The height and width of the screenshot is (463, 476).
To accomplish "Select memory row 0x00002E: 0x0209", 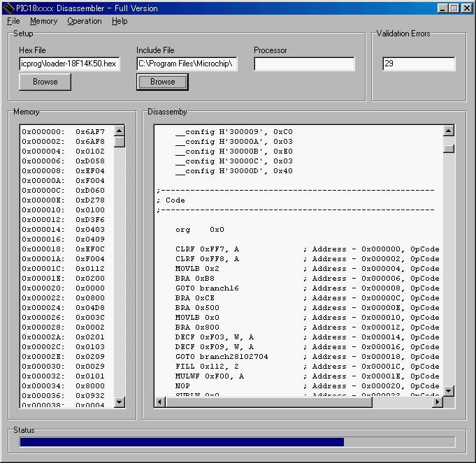I will tap(63, 357).
